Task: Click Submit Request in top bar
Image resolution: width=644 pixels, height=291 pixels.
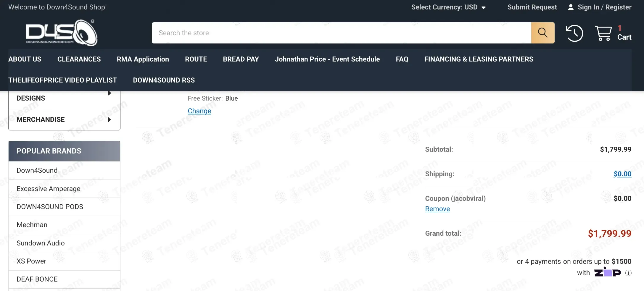Action: pyautogui.click(x=532, y=7)
